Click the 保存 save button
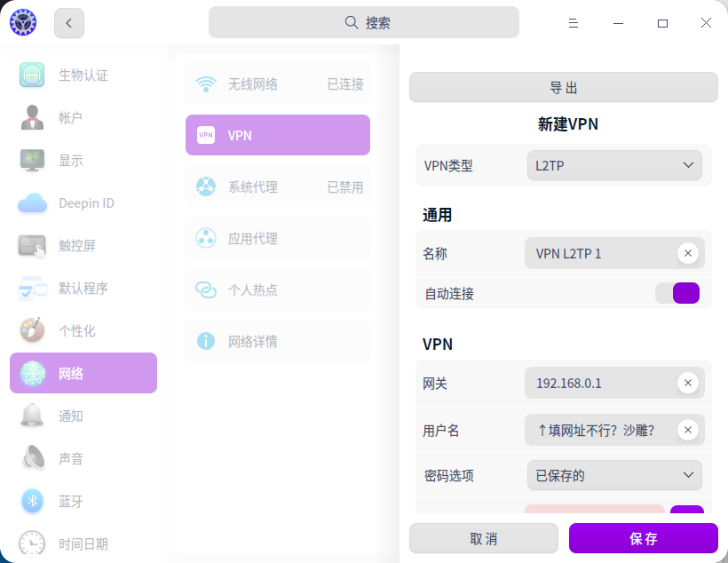 pos(643,538)
